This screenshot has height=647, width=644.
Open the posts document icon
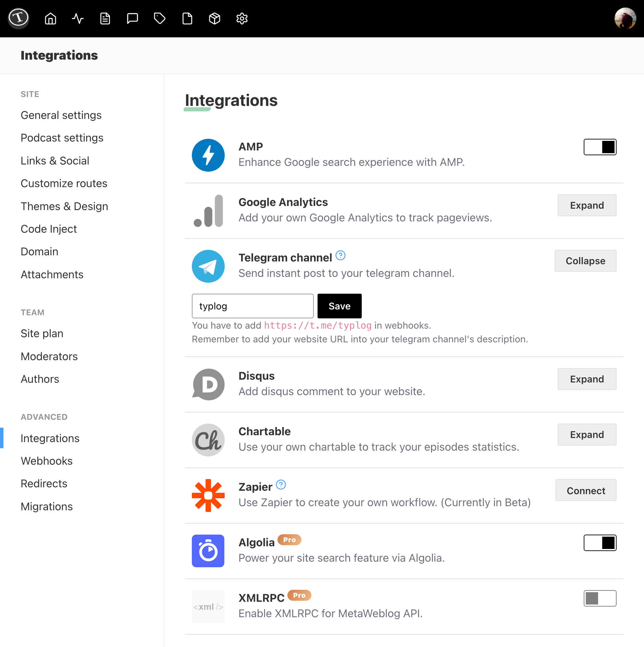coord(105,19)
